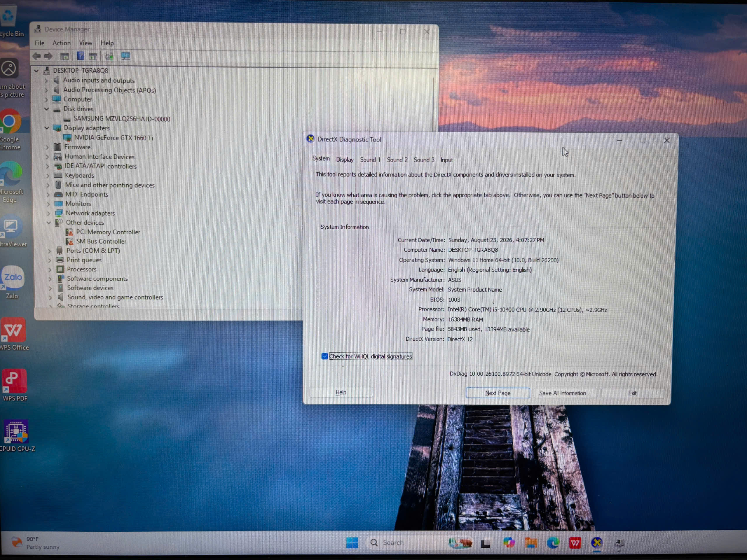
Task: Collapse the Other devices category
Action: [x=49, y=223]
